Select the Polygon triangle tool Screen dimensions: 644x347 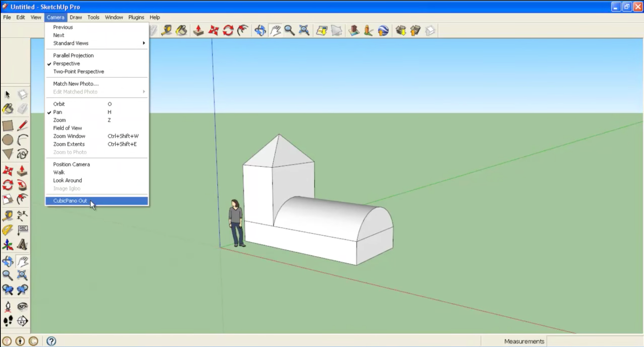click(x=8, y=154)
